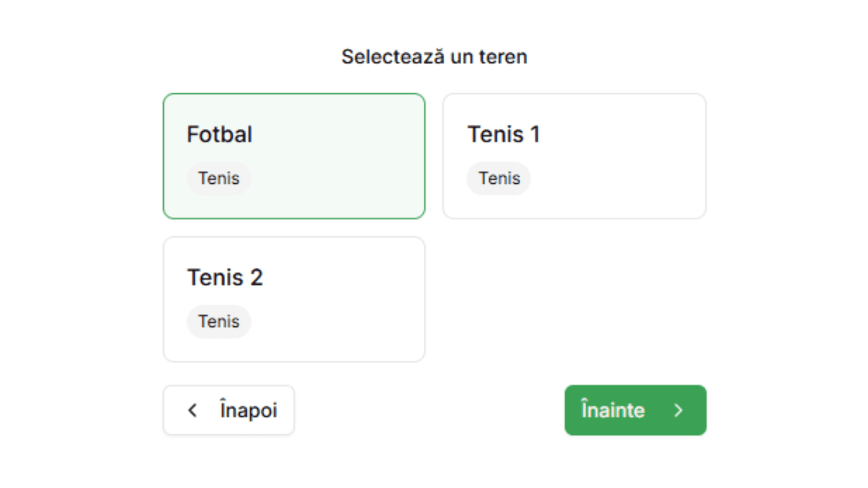The image size is (868, 488).
Task: Click the left chevron icon inside Înapoi button
Action: tap(192, 410)
